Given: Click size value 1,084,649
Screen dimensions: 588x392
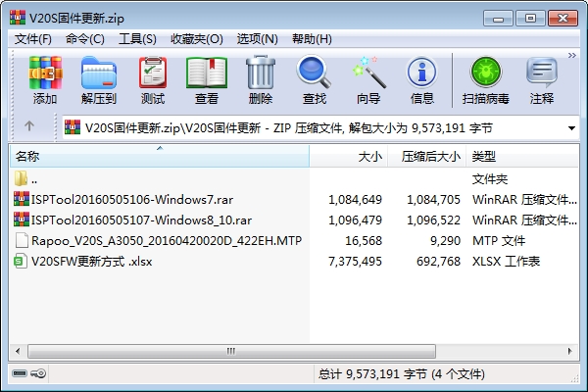Looking at the screenshot, I should click(355, 200).
